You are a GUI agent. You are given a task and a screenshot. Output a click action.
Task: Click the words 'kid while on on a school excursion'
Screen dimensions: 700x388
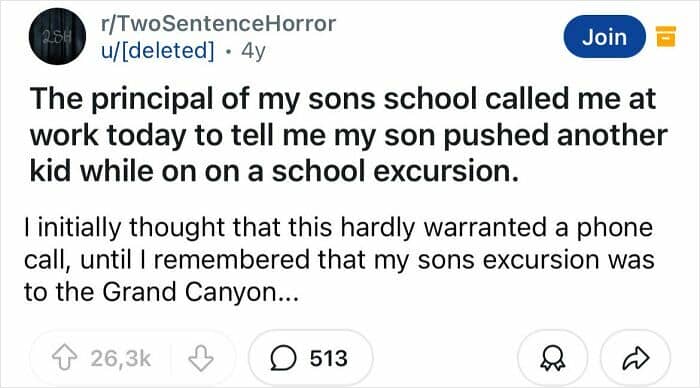click(274, 171)
